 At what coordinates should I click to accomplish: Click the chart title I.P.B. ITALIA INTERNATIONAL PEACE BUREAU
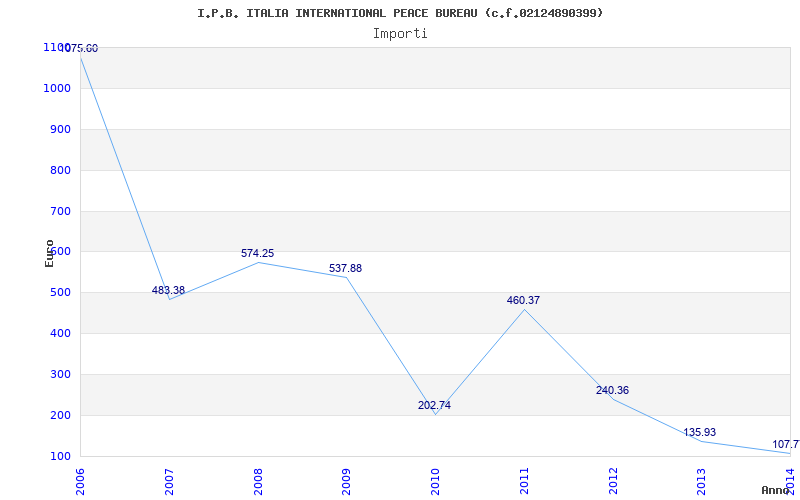pyautogui.click(x=400, y=13)
